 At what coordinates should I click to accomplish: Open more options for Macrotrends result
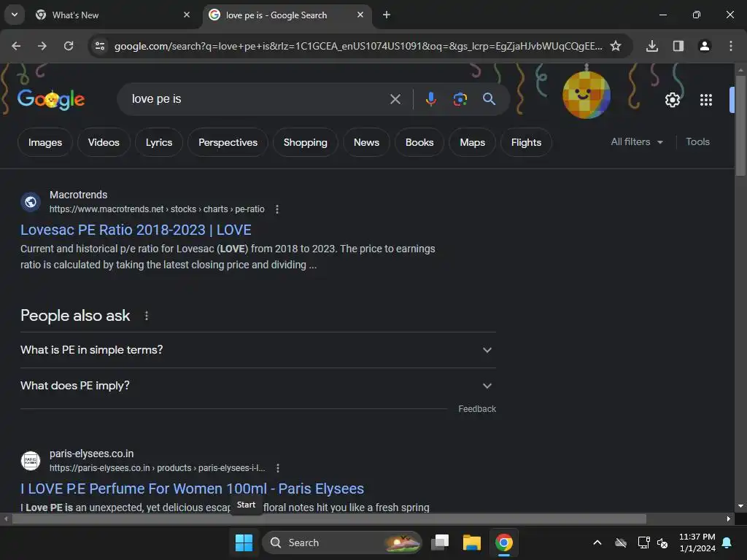(277, 209)
